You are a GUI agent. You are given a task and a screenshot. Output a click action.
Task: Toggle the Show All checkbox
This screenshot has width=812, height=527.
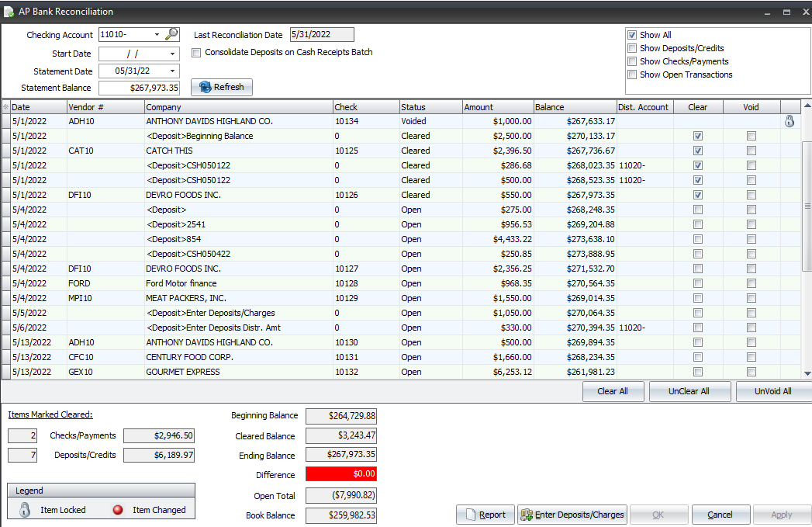(x=632, y=34)
